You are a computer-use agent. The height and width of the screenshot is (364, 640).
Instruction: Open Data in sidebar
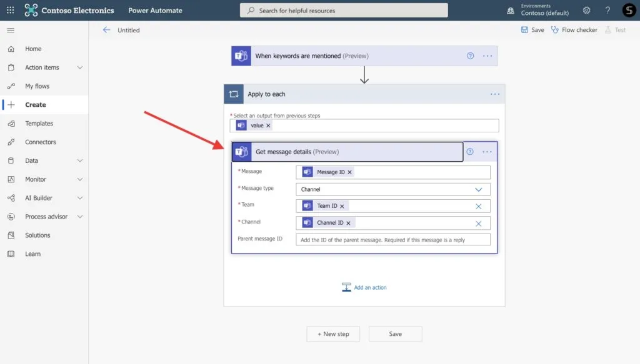tap(31, 160)
